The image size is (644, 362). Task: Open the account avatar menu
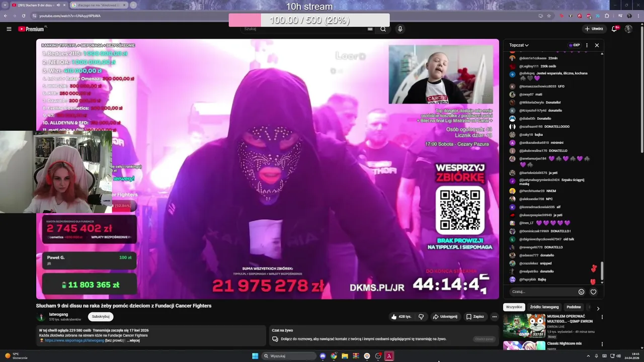point(628,29)
